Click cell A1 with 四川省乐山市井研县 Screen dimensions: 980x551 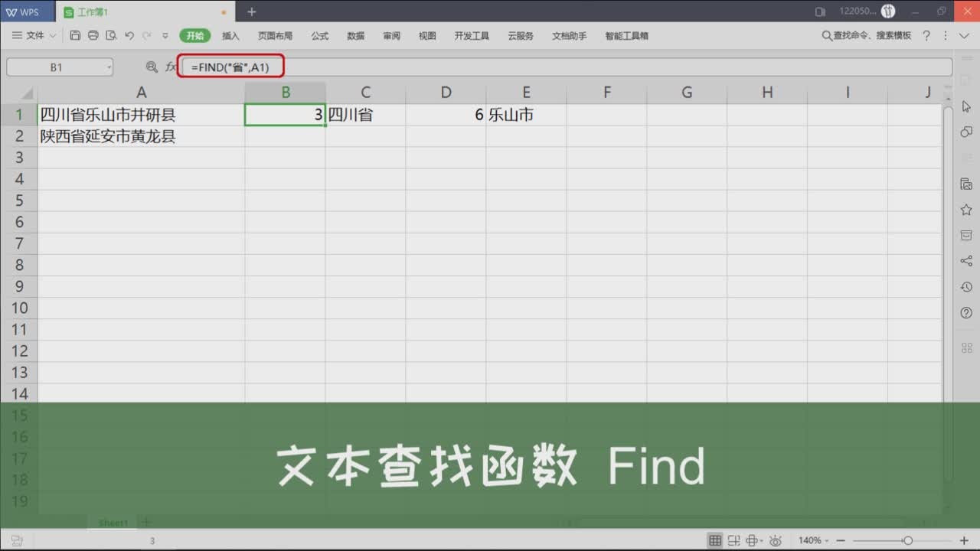[x=142, y=115]
